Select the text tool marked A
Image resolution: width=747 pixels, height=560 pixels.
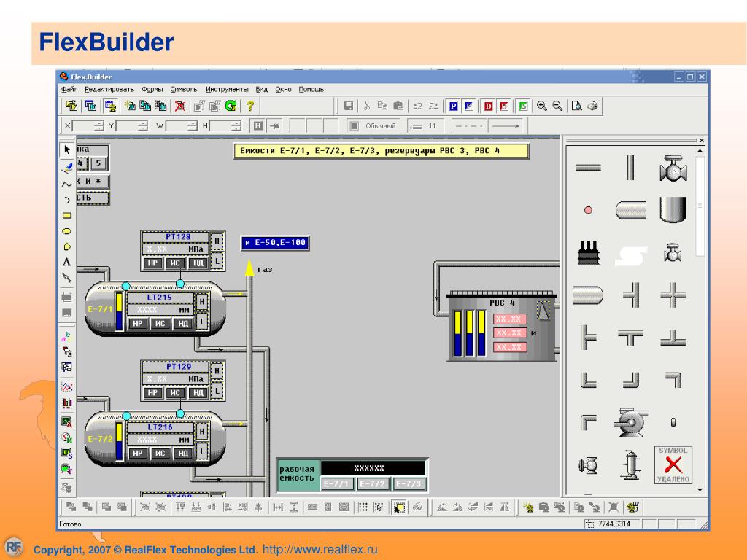click(66, 262)
